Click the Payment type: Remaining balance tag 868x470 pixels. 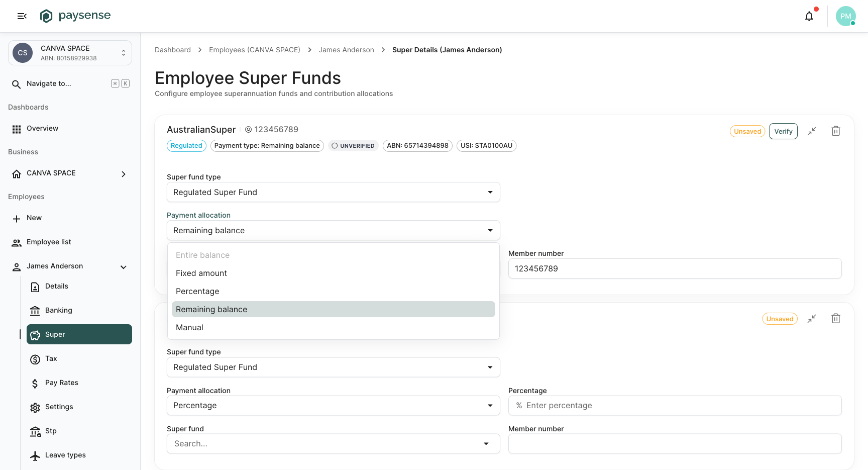pos(267,146)
